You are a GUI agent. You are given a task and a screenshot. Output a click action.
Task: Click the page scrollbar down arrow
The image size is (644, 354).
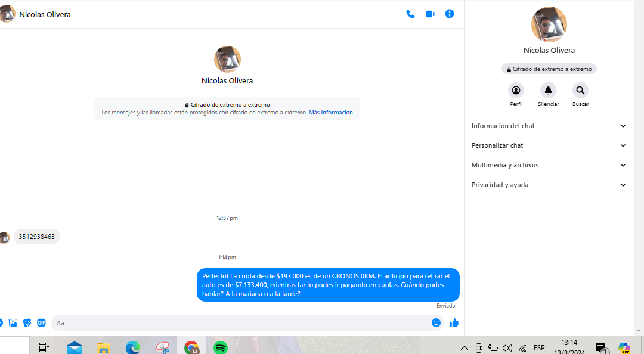[639, 331]
